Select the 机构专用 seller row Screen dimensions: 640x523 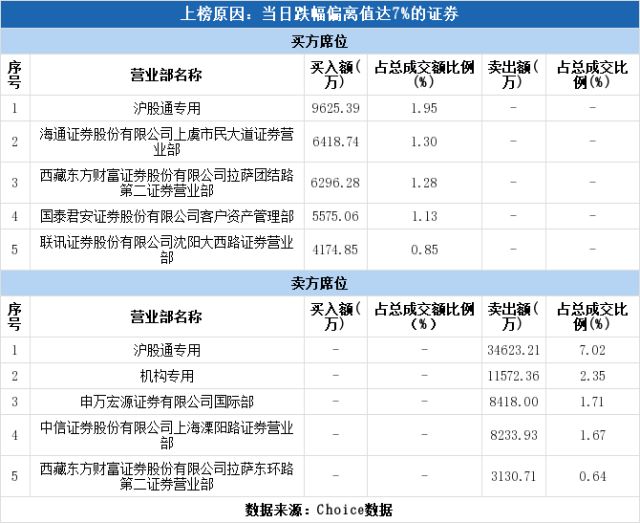(320, 376)
